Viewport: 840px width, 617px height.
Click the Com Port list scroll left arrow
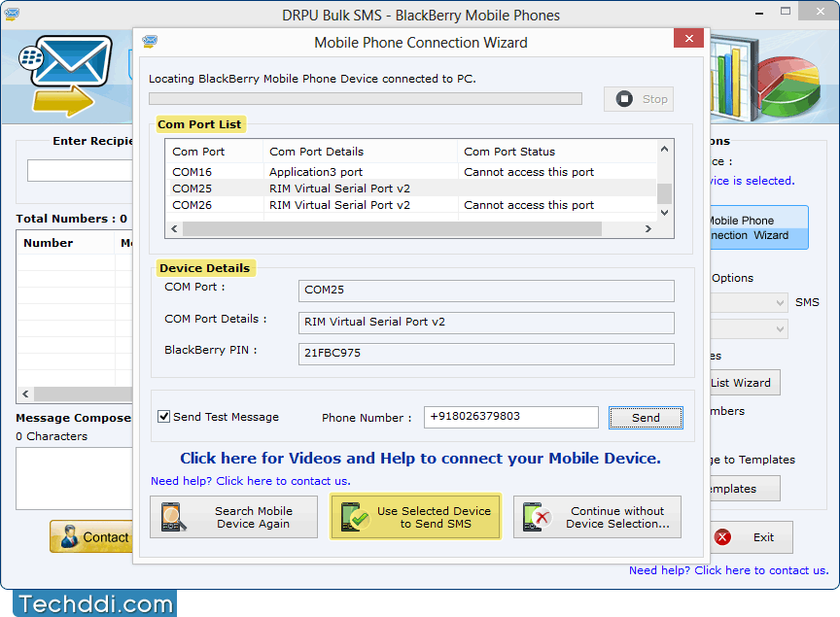174,228
